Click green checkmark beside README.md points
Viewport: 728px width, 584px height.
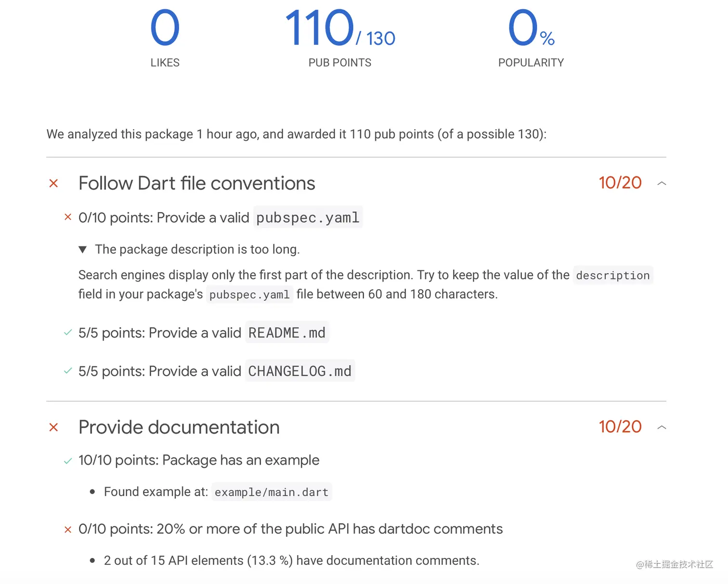tap(68, 332)
